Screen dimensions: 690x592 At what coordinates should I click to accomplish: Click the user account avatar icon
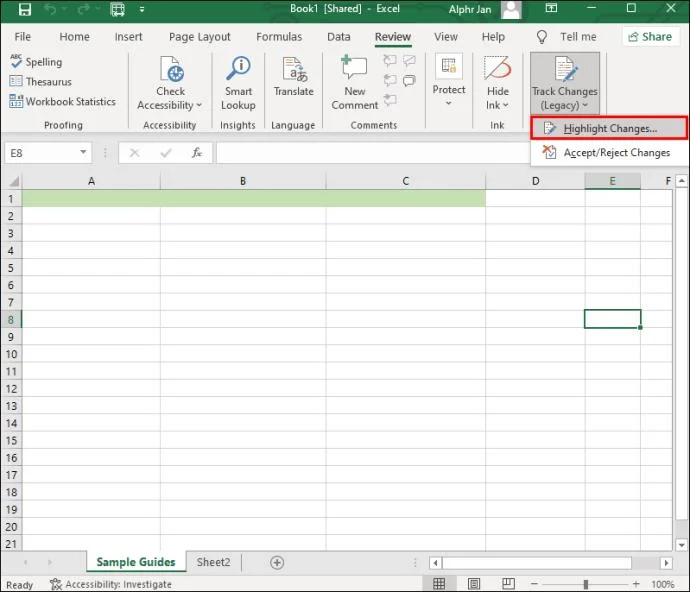[x=511, y=9]
